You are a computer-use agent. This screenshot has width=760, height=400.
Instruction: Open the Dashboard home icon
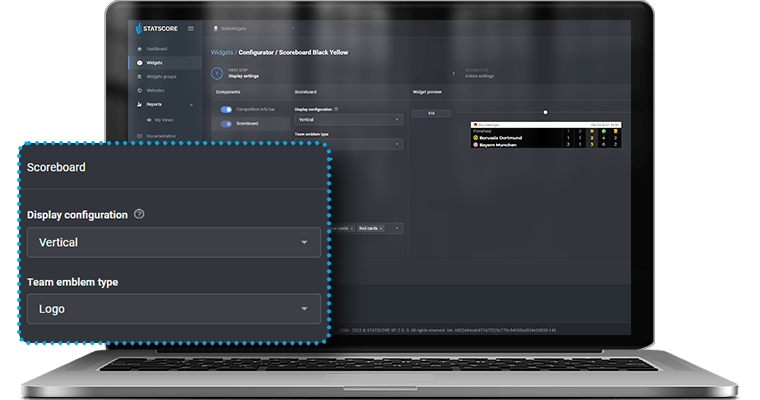click(x=140, y=49)
